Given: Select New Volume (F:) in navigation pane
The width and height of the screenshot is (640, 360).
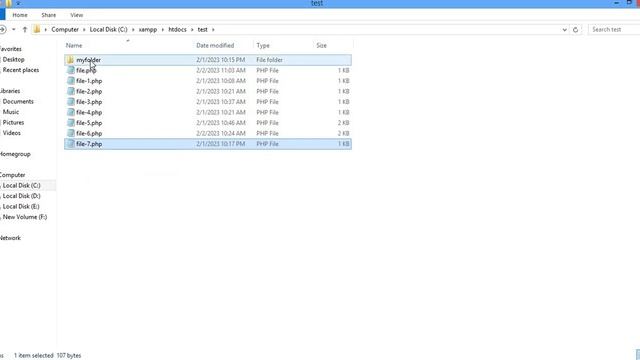Looking at the screenshot, I should [x=25, y=217].
